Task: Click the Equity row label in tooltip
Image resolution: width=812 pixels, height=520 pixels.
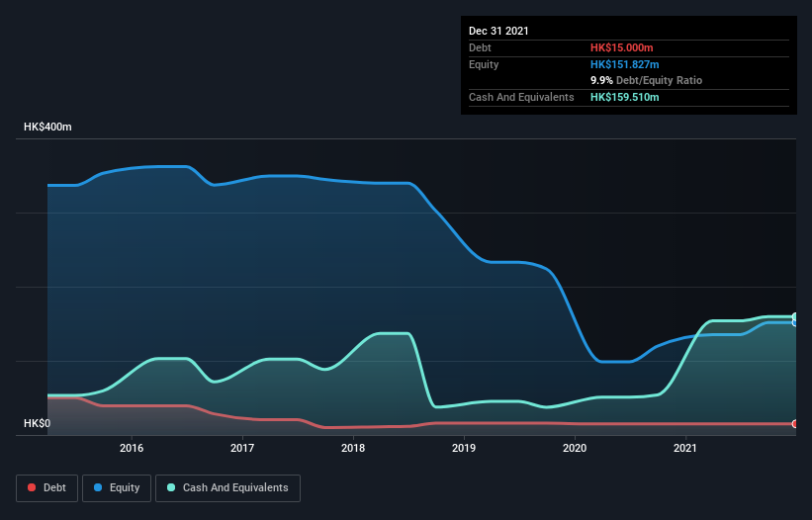Action: pyautogui.click(x=484, y=64)
